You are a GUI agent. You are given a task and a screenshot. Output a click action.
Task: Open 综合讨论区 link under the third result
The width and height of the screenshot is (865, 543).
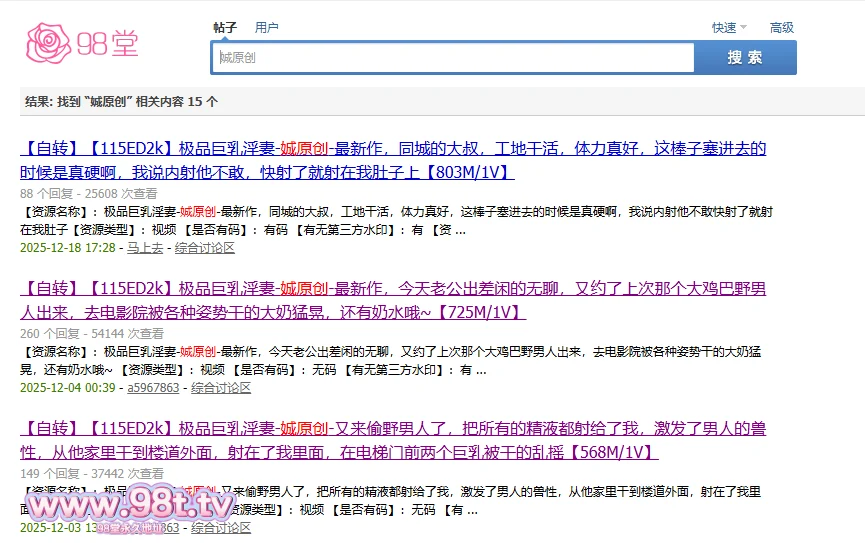coord(221,527)
